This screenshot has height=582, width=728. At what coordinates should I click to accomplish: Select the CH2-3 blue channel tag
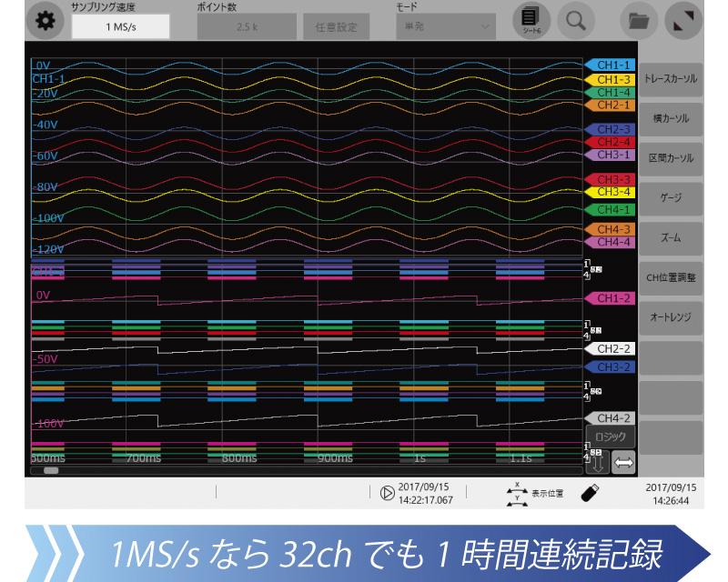pyautogui.click(x=610, y=129)
